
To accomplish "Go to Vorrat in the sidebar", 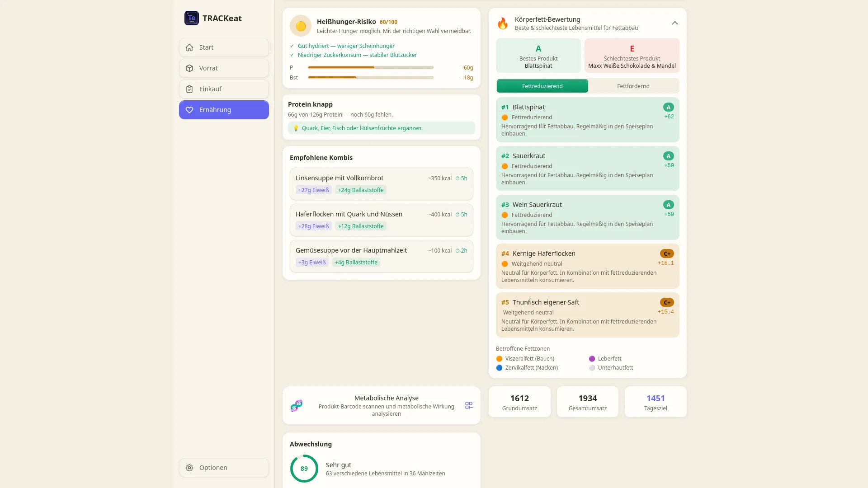I will [224, 68].
